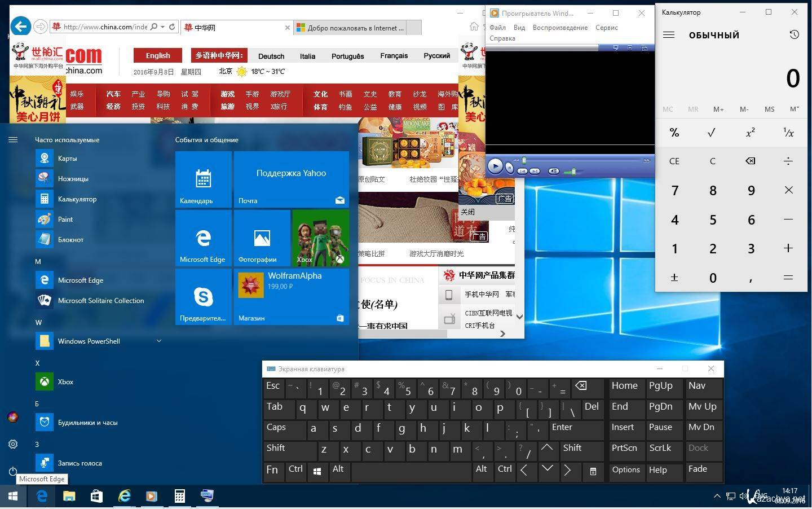Click the calculator square root button

click(712, 133)
